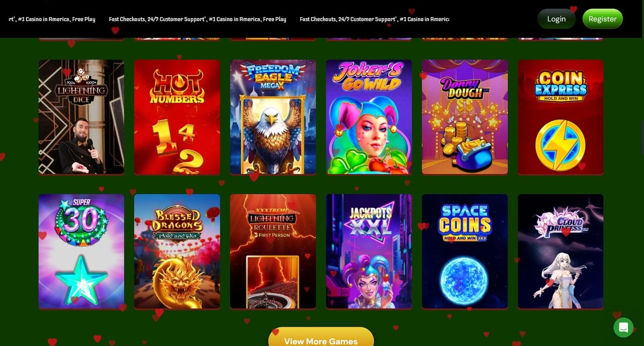Open the Jackpots XXL game
The image size is (644, 346).
pyautogui.click(x=369, y=251)
